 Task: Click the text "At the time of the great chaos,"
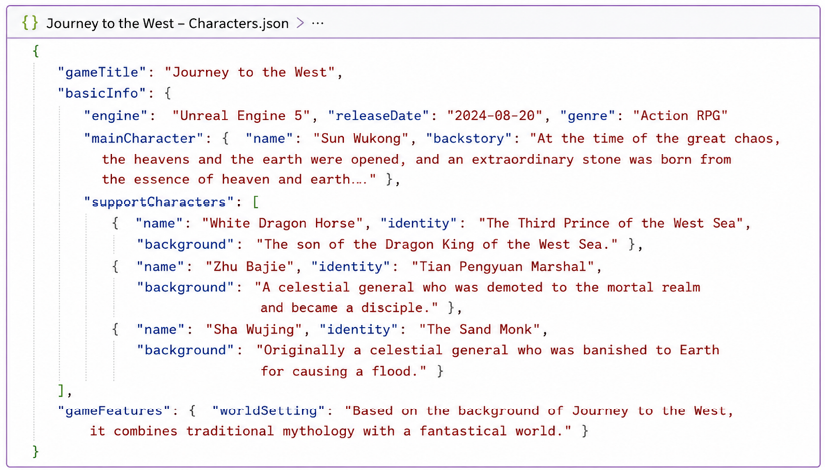[x=656, y=138]
